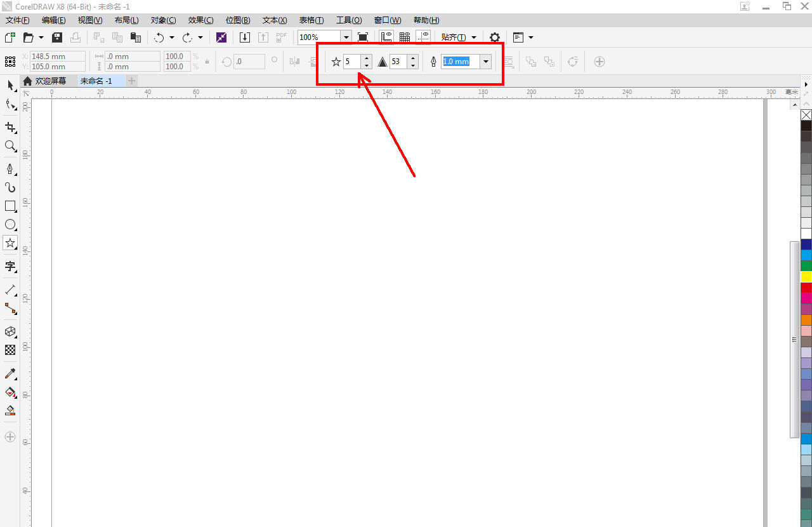Create a new document with toolbar icon

10,37
